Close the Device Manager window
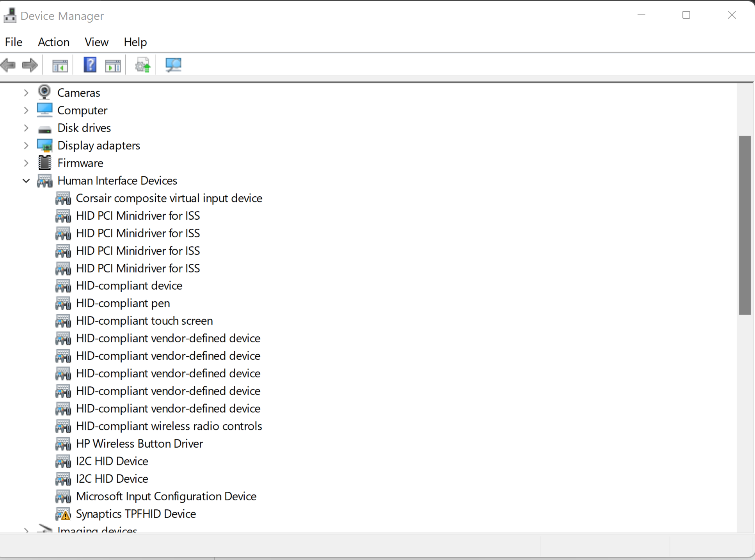The height and width of the screenshot is (560, 755). [x=732, y=15]
